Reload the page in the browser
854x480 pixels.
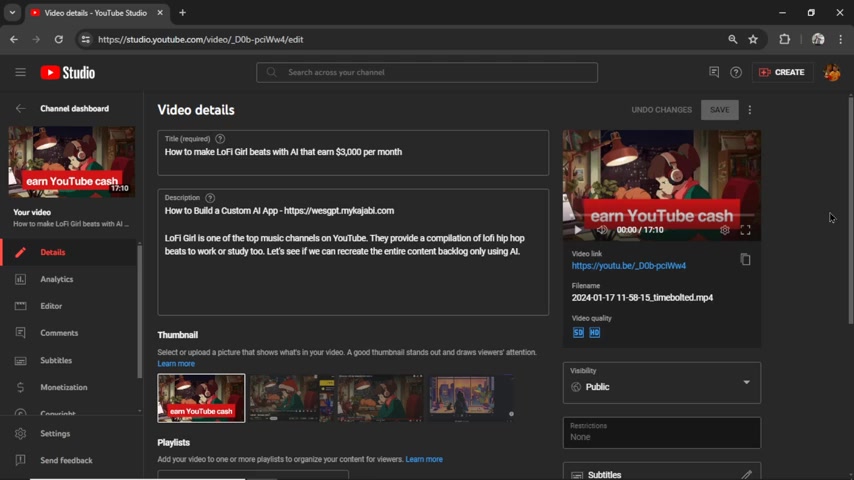tap(59, 39)
